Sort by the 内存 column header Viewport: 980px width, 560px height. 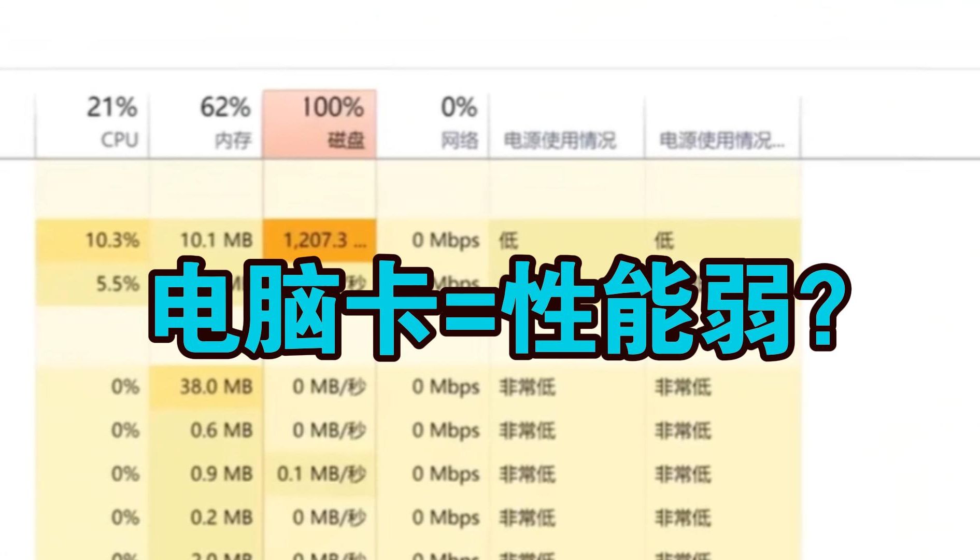(206, 124)
